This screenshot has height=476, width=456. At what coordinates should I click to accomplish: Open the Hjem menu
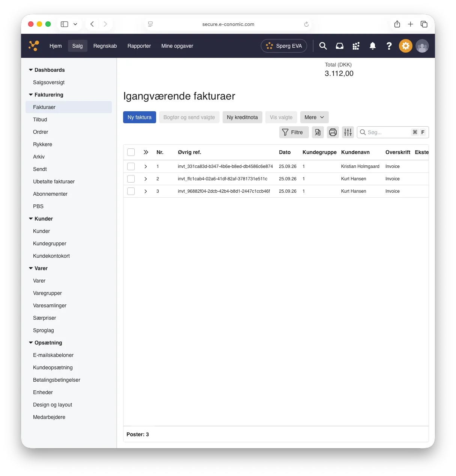[x=56, y=46]
